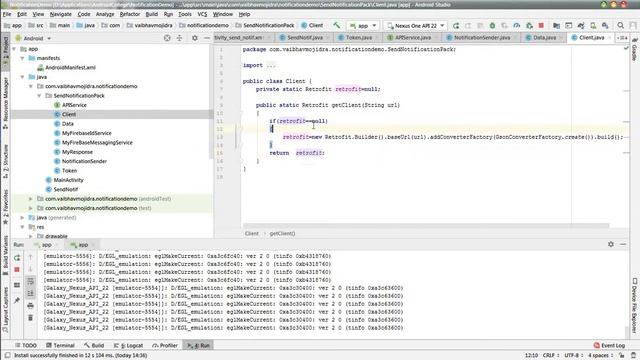Open the TODO tool window button

coord(26,345)
